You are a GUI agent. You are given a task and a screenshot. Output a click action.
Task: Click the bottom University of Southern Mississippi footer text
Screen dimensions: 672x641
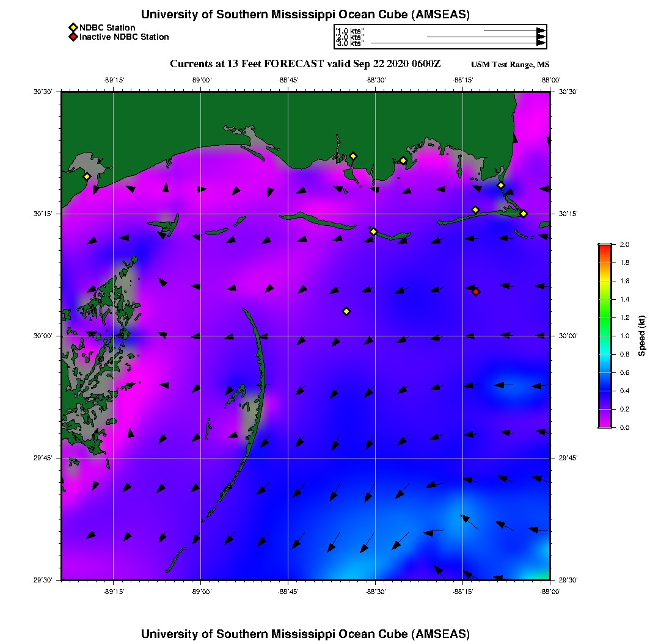click(305, 633)
